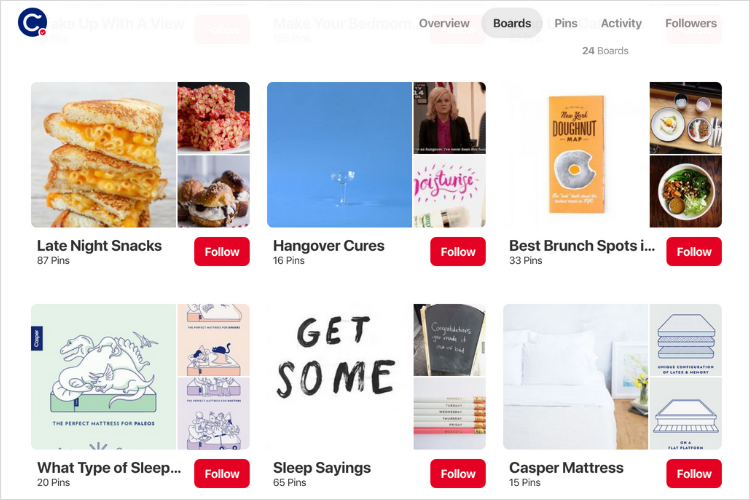Switch to the Pins tab

point(565,23)
